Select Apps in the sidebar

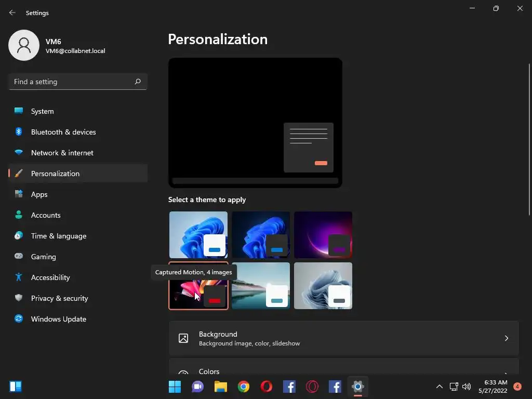[x=78, y=194]
